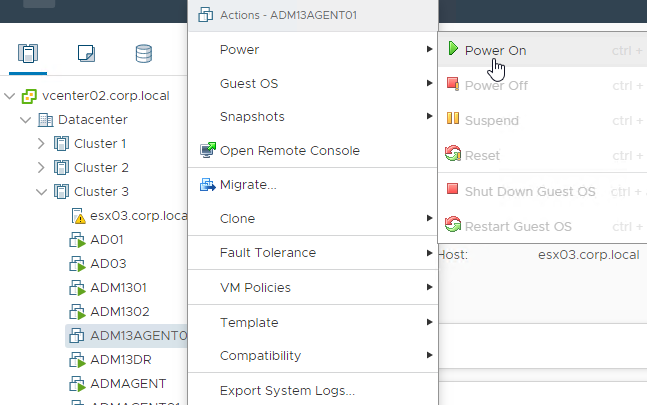The width and height of the screenshot is (647, 405).
Task: Select host esx03.corp.local in tree
Action: 139,216
